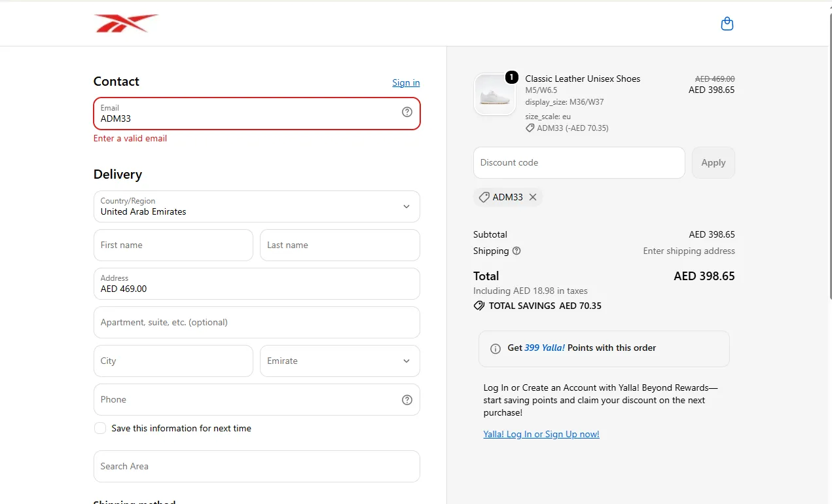This screenshot has width=832, height=504.
Task: Click the Total Savings tag icon
Action: 479,306
